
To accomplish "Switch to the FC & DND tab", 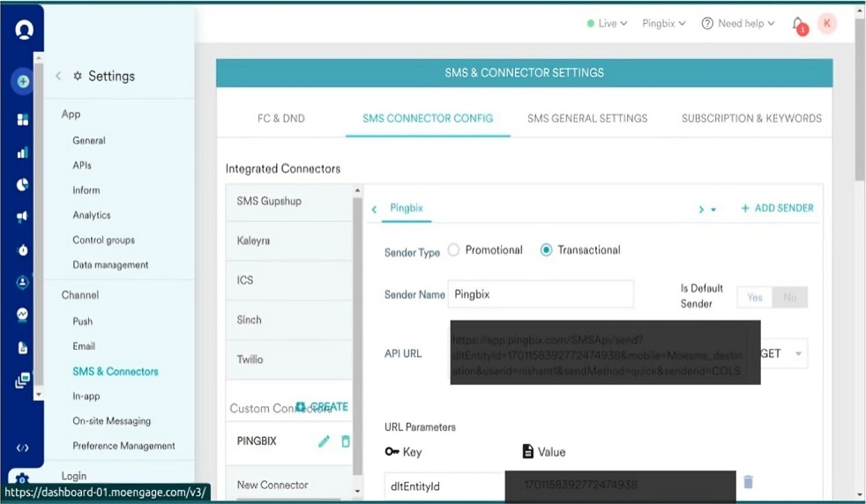I will click(x=281, y=118).
